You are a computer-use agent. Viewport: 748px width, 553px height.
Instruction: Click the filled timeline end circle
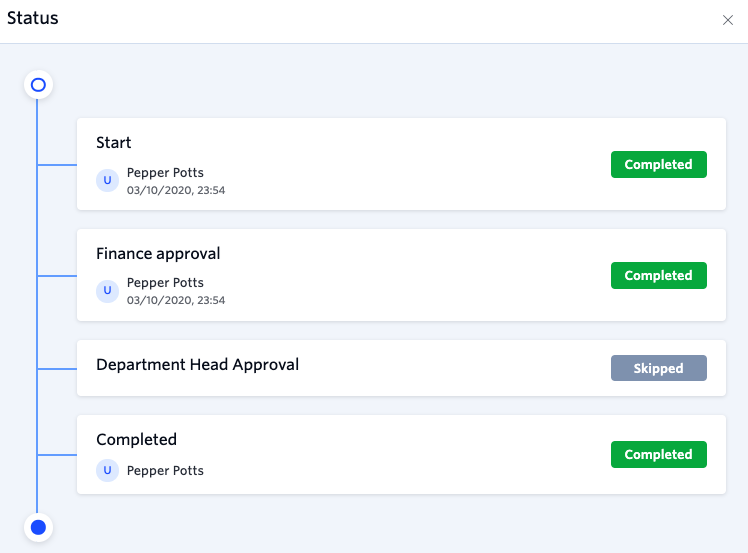[x=38, y=527]
